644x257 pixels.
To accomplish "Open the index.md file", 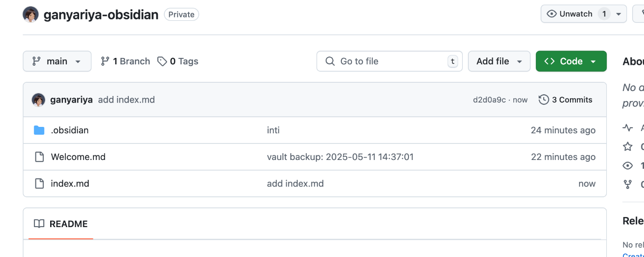I will [x=70, y=183].
